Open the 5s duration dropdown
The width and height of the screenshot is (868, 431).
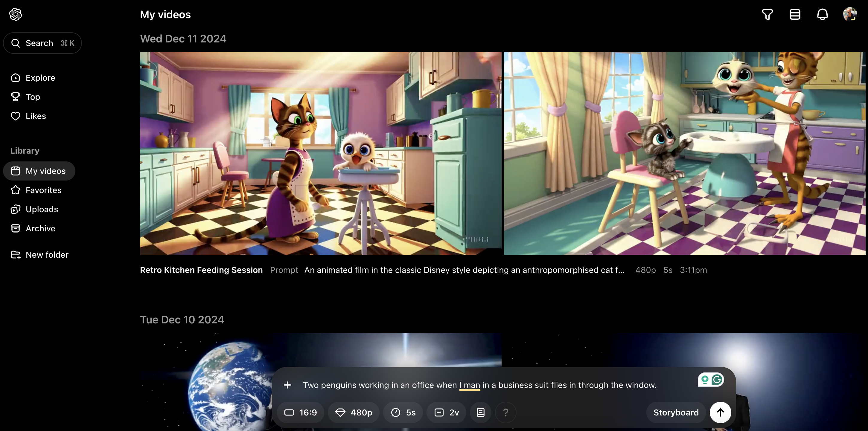coord(403,412)
